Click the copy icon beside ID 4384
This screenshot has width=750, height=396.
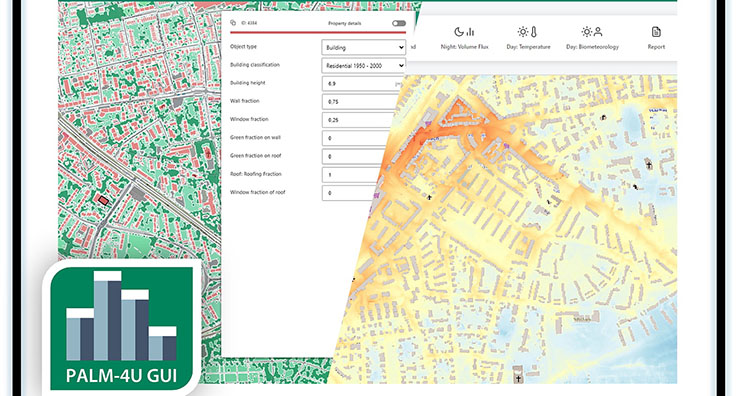pyautogui.click(x=233, y=22)
